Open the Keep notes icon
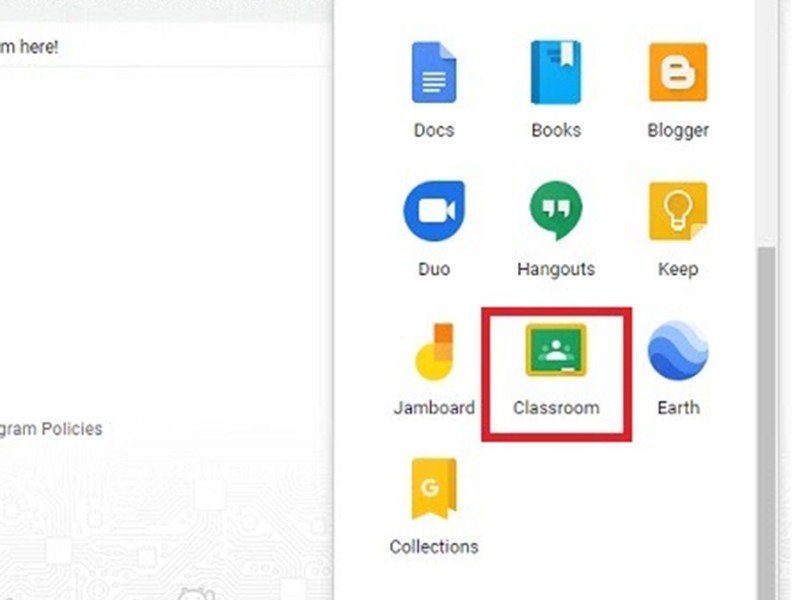This screenshot has height=600, width=792. coord(678,211)
